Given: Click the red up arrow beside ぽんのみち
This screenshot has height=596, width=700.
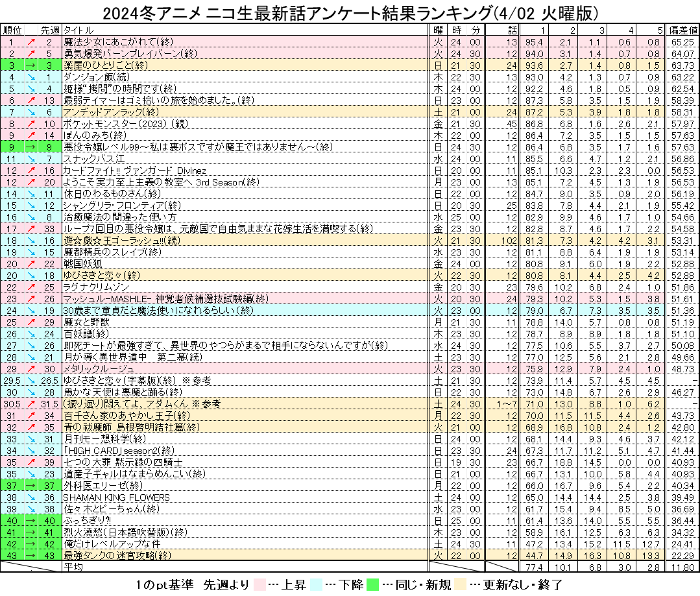Looking at the screenshot, I should pyautogui.click(x=31, y=136).
